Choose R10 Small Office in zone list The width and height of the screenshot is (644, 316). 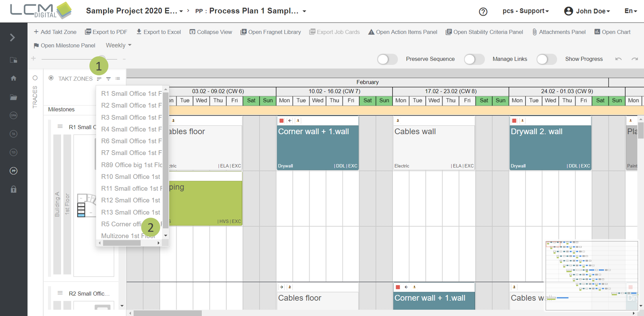(x=130, y=177)
